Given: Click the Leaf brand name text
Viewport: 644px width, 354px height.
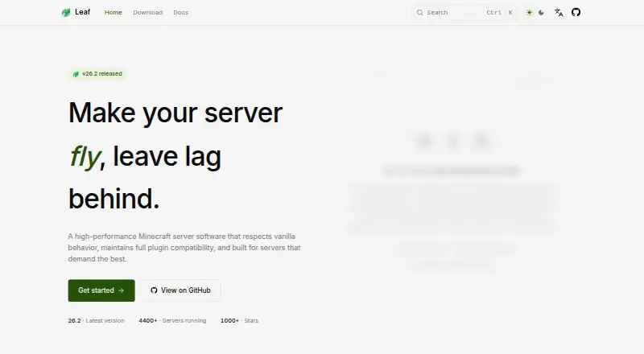Looking at the screenshot, I should coord(83,12).
